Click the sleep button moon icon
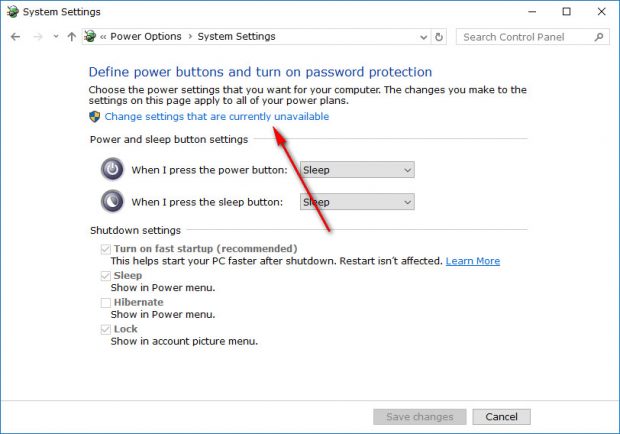 pyautogui.click(x=112, y=201)
